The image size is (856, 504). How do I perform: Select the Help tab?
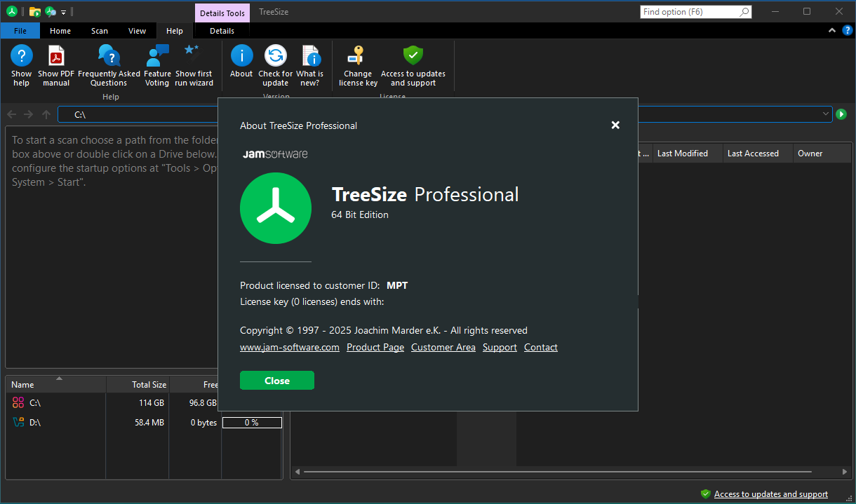pyautogui.click(x=175, y=31)
